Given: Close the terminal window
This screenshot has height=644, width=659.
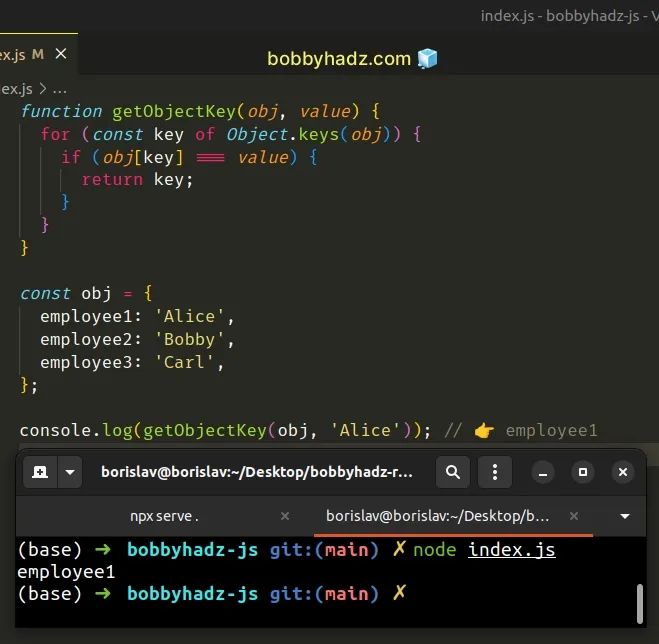Looking at the screenshot, I should (623, 472).
